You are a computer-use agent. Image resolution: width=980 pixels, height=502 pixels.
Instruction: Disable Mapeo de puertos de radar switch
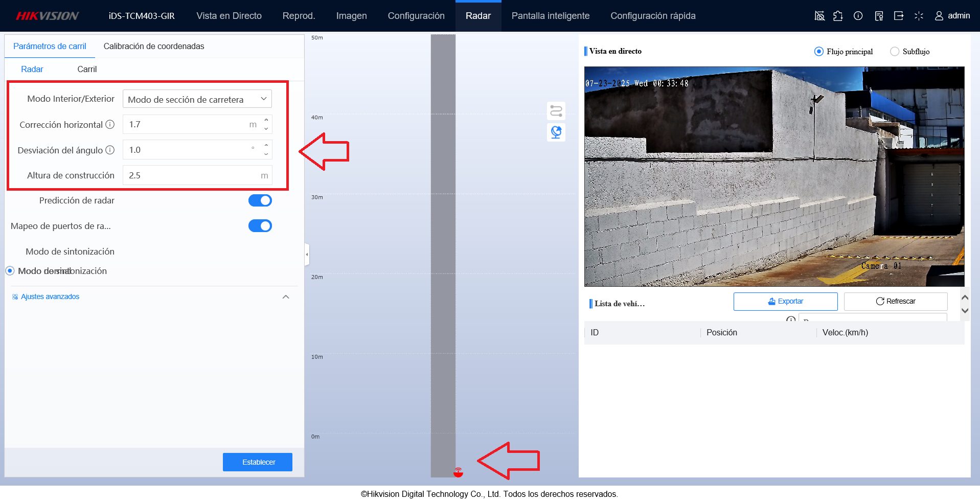click(260, 226)
